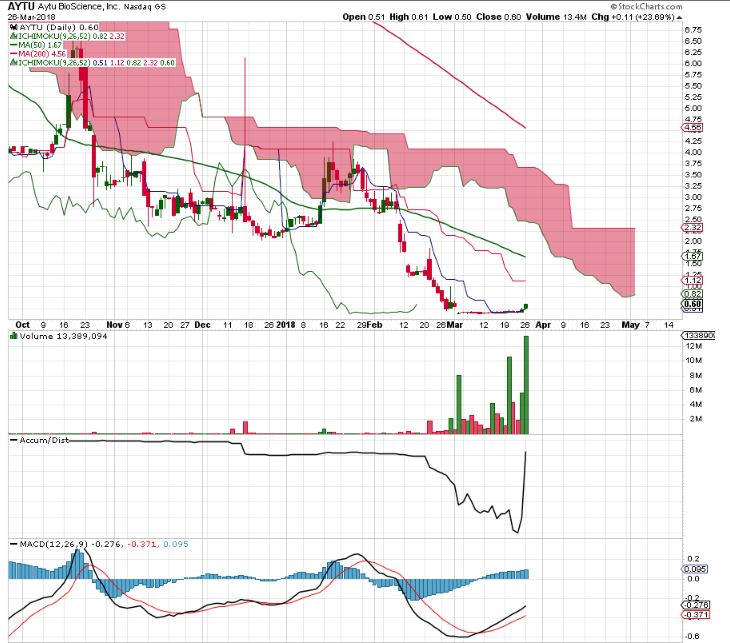The width and height of the screenshot is (730, 643).
Task: Click the Feb label on date axis
Action: pos(375,325)
